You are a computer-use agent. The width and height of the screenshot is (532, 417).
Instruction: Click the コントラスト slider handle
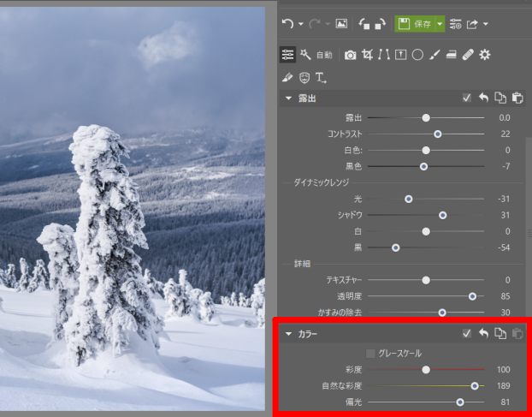(438, 134)
